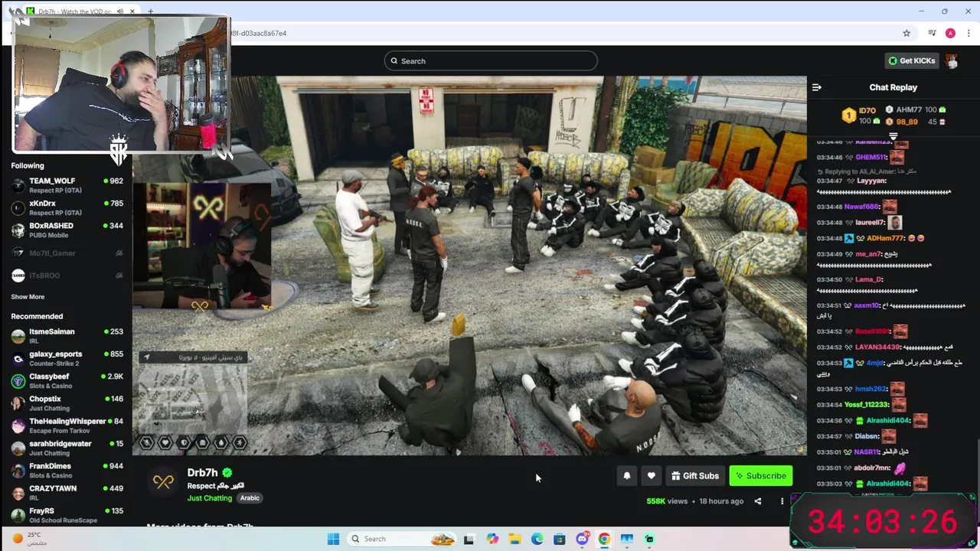
Task: Click the Chopstix channel avatar
Action: point(18,403)
